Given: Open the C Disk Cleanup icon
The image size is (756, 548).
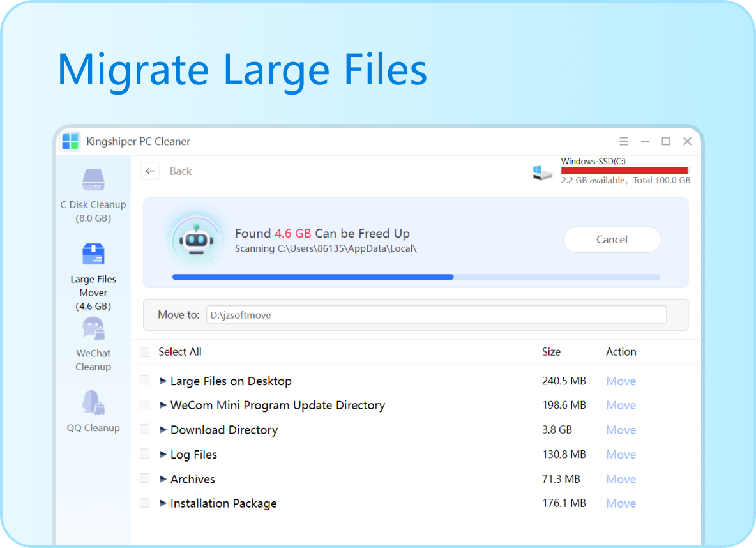Looking at the screenshot, I should [93, 180].
